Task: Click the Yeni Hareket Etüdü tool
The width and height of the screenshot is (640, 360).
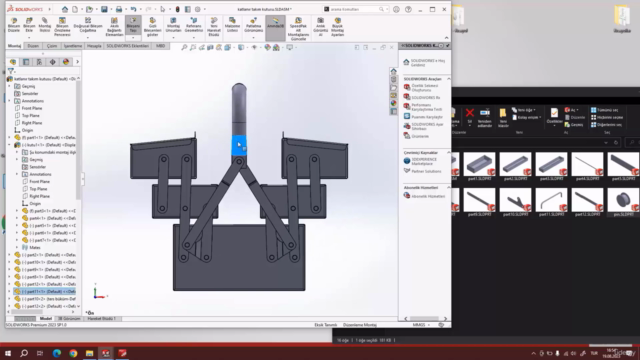Action: 213,27
